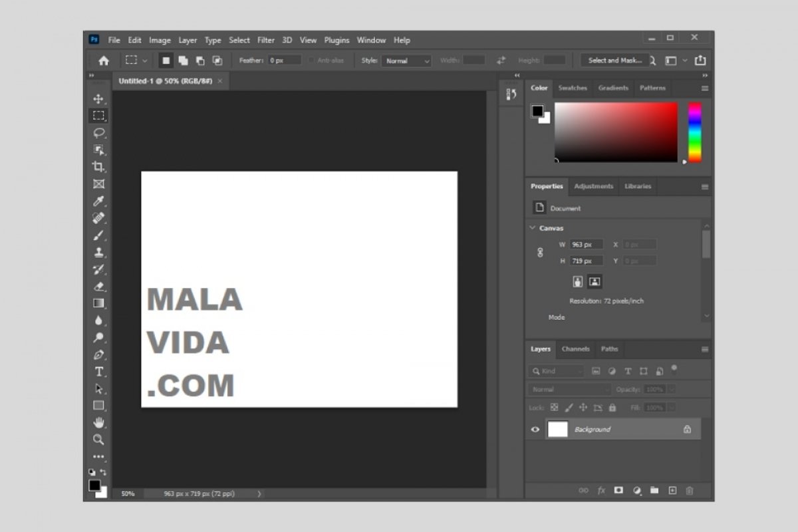Click the Select and Mask button
Image resolution: width=798 pixels, height=532 pixels.
[615, 61]
